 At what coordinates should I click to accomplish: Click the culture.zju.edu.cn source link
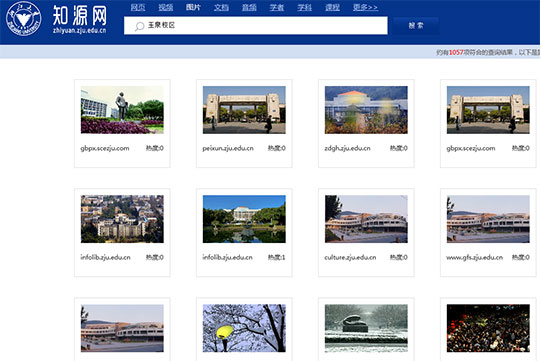[x=350, y=257]
